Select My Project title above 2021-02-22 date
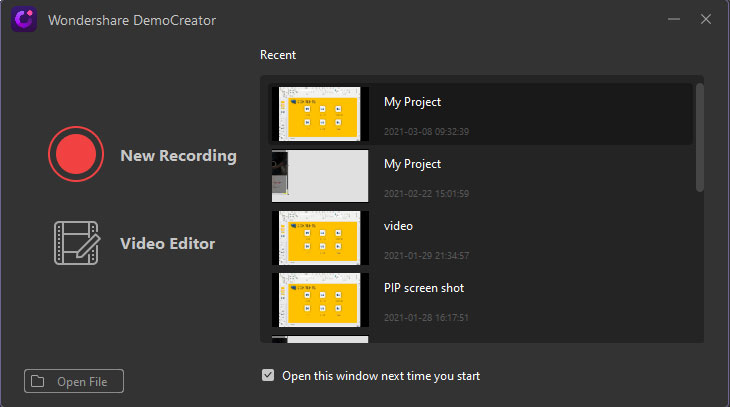The width and height of the screenshot is (730, 407). 412,164
